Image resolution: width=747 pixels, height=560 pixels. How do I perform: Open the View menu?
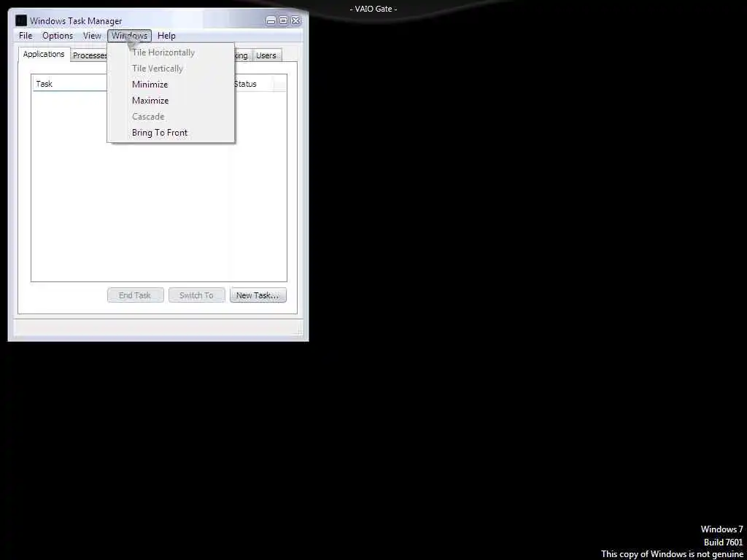pyautogui.click(x=92, y=36)
